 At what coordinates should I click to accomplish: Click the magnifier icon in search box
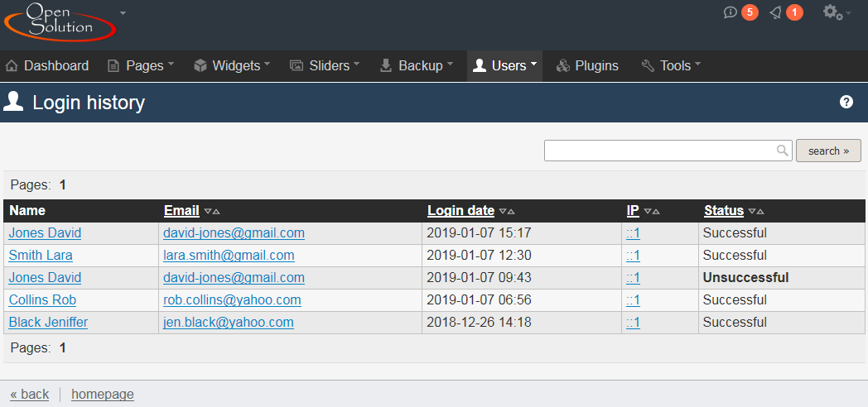pos(782,151)
